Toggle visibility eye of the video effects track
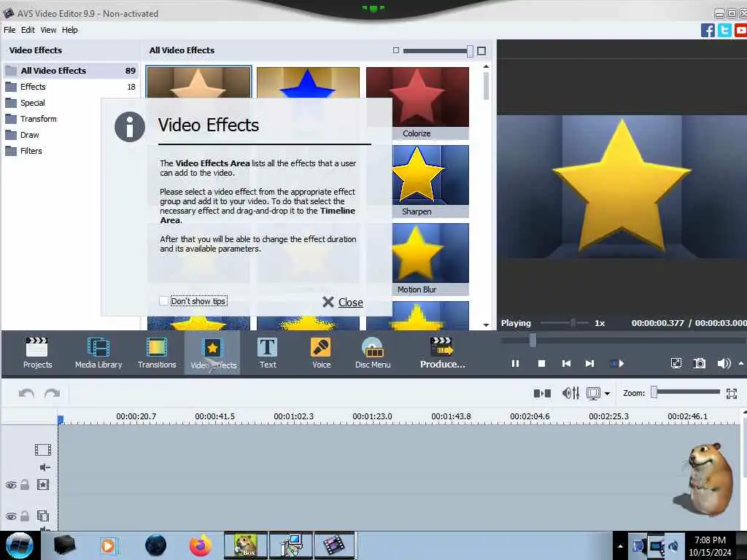The width and height of the screenshot is (747, 560). pos(11,485)
